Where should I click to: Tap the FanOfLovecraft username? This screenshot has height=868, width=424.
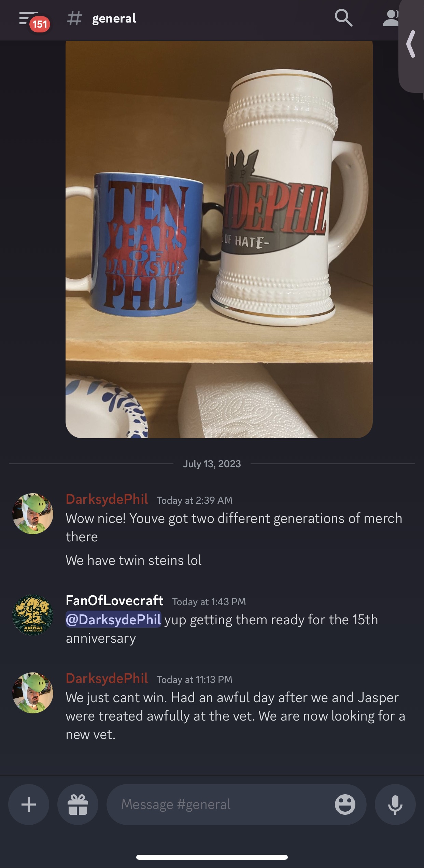click(x=114, y=600)
